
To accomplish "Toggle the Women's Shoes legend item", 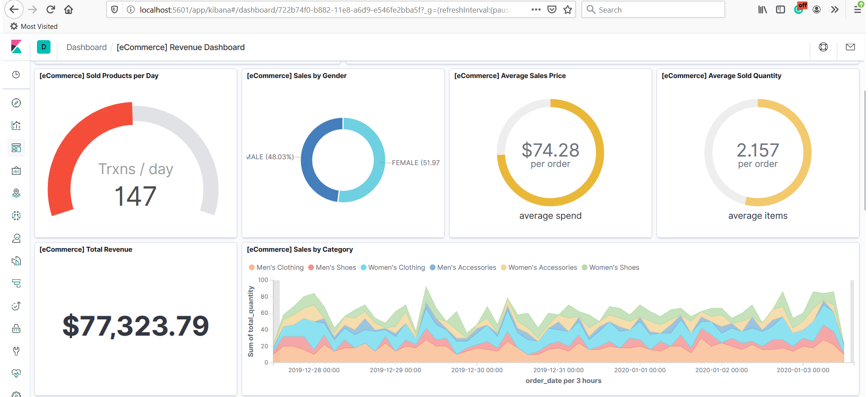I will (611, 268).
